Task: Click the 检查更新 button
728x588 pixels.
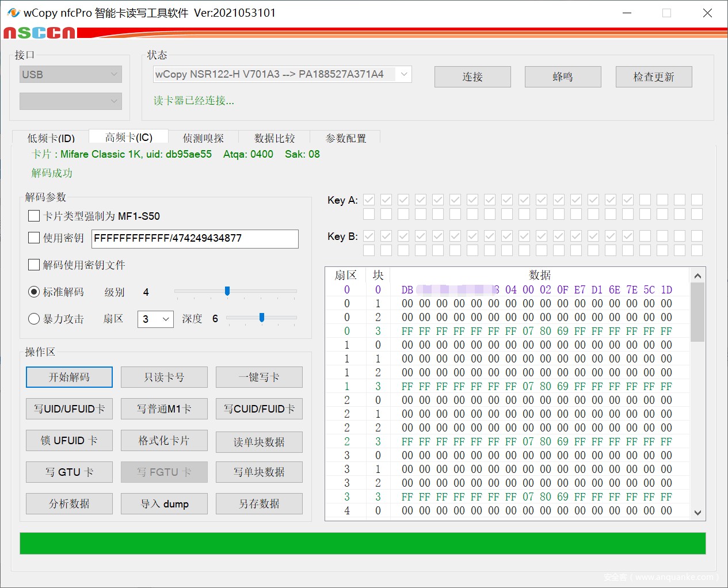Action: click(x=654, y=77)
